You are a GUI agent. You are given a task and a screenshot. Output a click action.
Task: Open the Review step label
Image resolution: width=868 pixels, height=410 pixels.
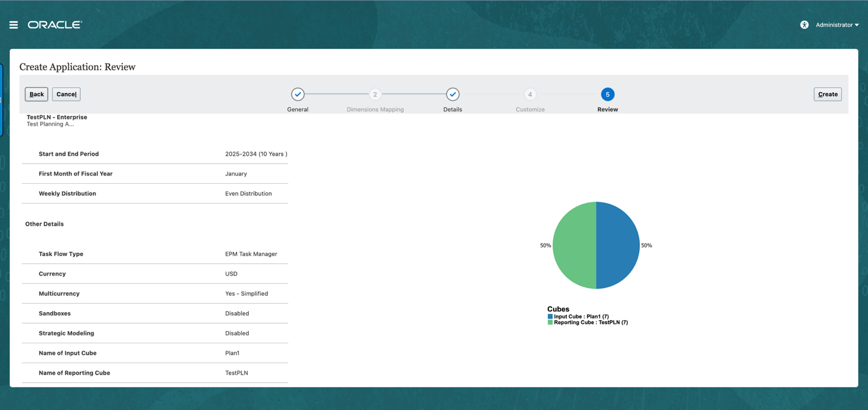(x=608, y=110)
